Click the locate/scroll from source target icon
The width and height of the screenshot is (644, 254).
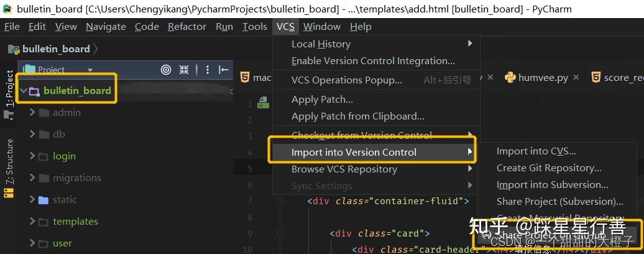166,70
